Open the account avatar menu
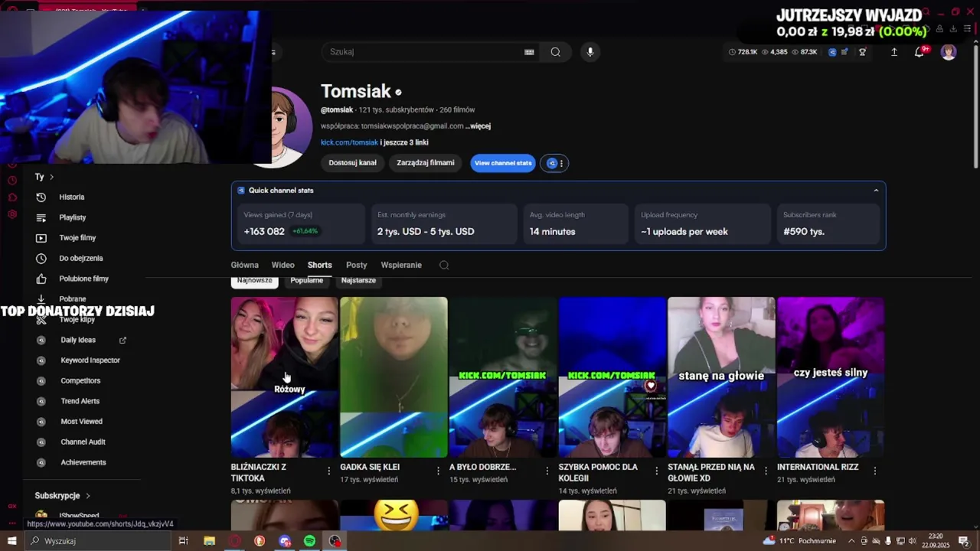This screenshot has height=551, width=980. [949, 52]
